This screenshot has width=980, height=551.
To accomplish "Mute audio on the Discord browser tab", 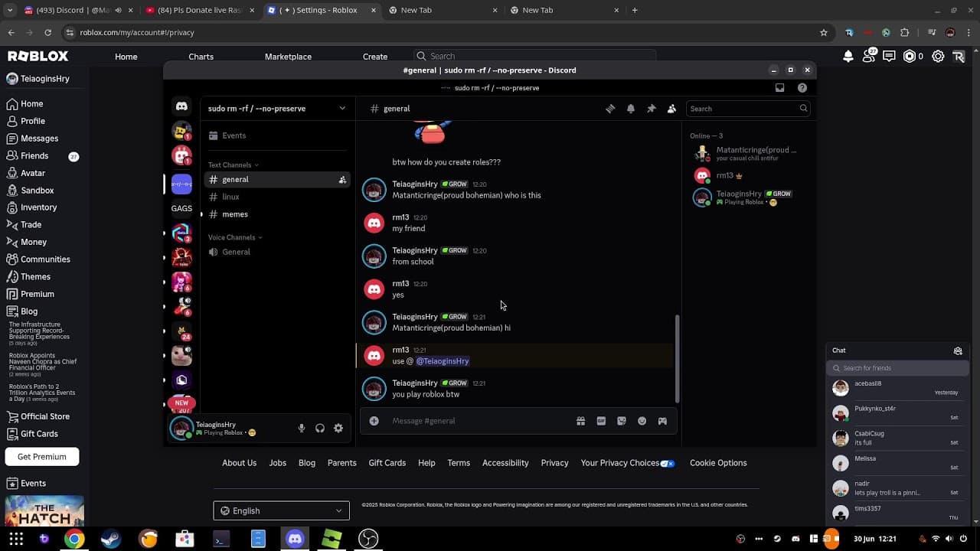I will pos(118,11).
